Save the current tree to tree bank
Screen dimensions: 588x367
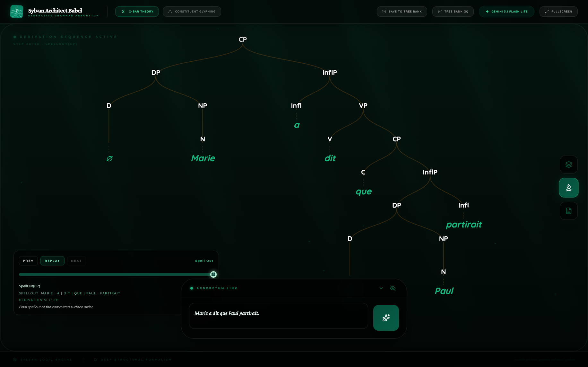coord(402,12)
